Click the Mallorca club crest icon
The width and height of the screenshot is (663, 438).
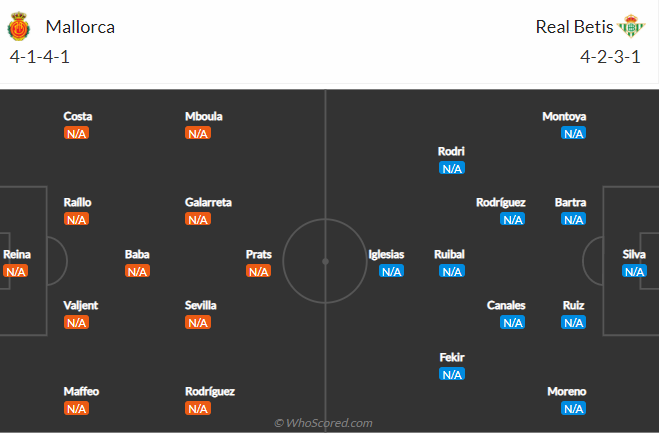(x=19, y=27)
